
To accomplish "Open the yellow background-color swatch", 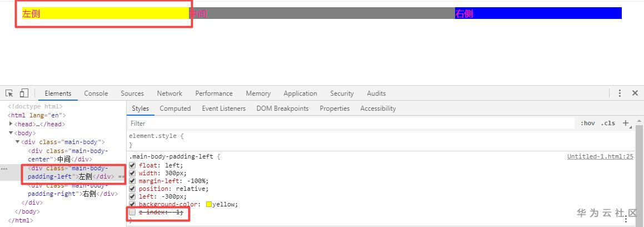I will tap(209, 204).
